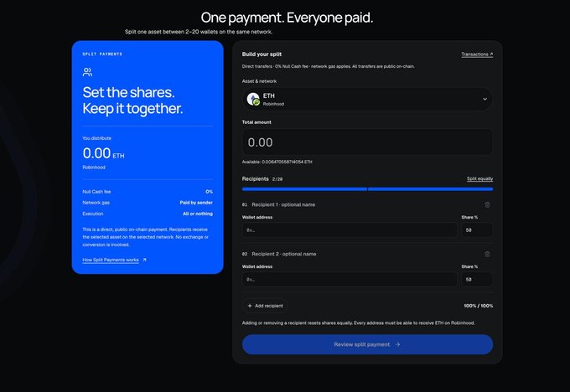Click 'One payment. Everyone paid.' heading
Image resolution: width=570 pixels, height=392 pixels.
point(287,18)
